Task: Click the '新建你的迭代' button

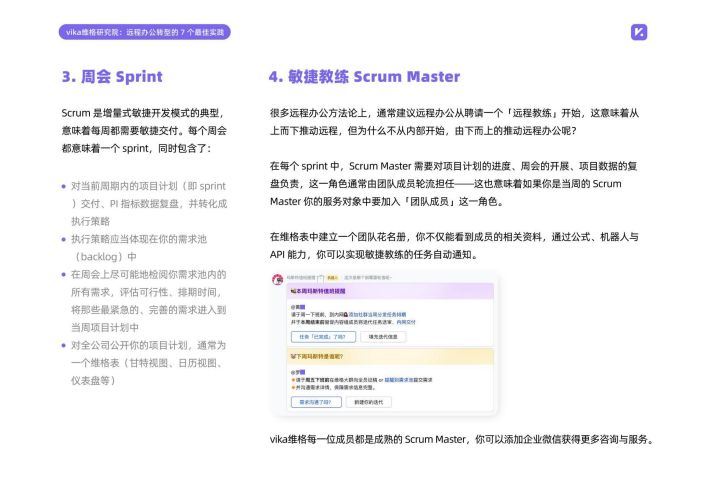Action: pyautogui.click(x=368, y=402)
